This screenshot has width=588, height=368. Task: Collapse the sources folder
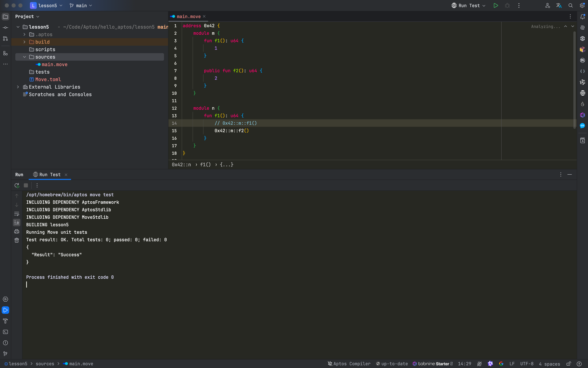coord(24,57)
